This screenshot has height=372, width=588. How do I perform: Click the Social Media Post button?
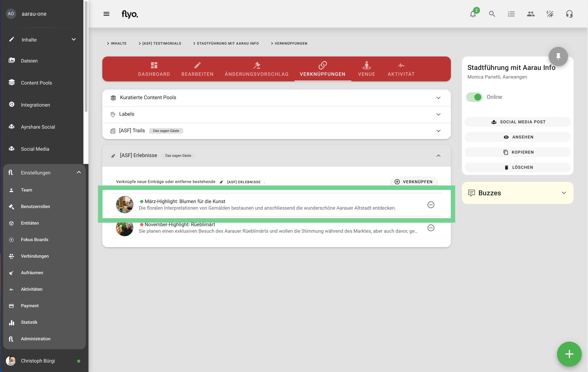pyautogui.click(x=517, y=122)
